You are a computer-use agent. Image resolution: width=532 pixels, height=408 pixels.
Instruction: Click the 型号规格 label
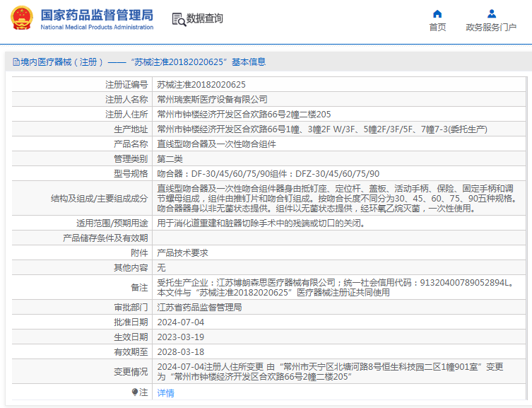point(131,174)
